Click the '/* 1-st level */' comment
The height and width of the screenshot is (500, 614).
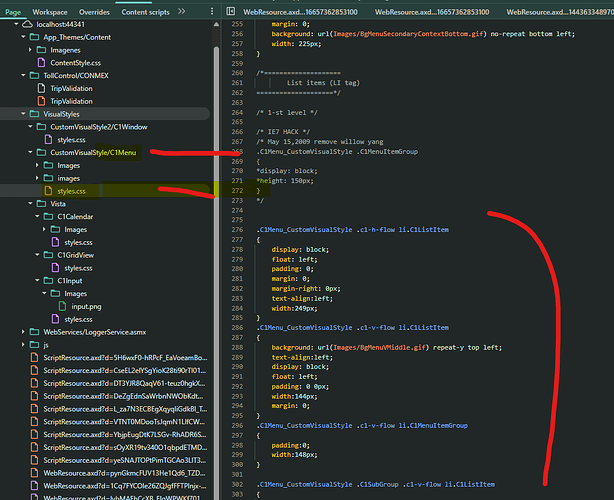point(287,112)
